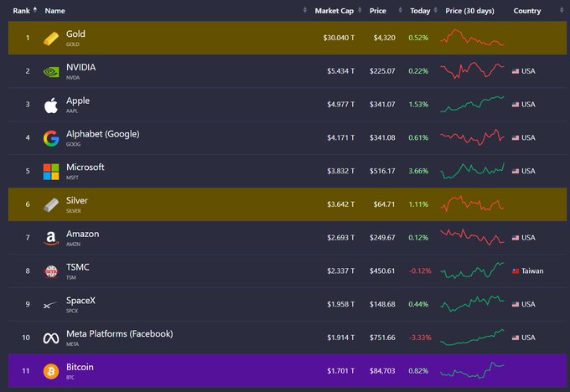Click Silver price $64.71
Screen dimensions: 570x392
[384, 204]
